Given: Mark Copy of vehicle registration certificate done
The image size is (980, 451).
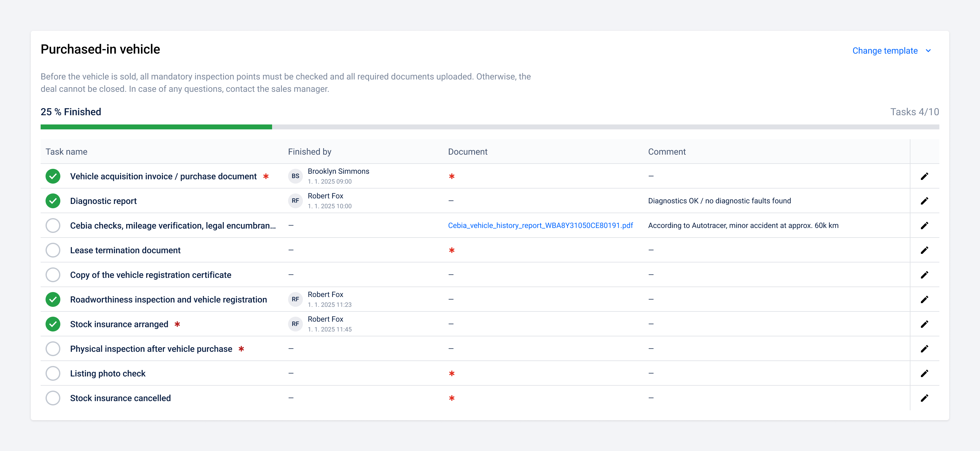Looking at the screenshot, I should pos(53,275).
